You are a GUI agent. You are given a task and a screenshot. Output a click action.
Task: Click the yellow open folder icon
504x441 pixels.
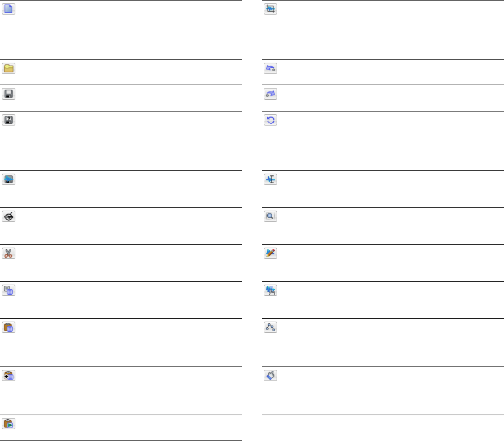[x=9, y=68]
